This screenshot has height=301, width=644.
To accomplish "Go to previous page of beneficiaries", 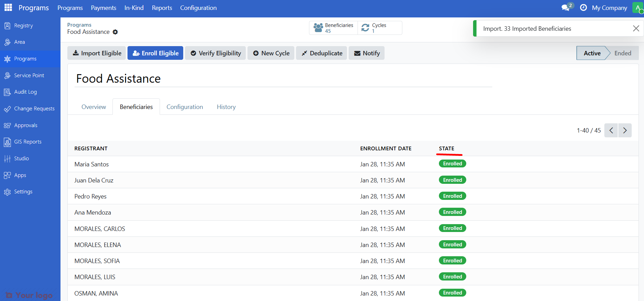I will (x=611, y=131).
